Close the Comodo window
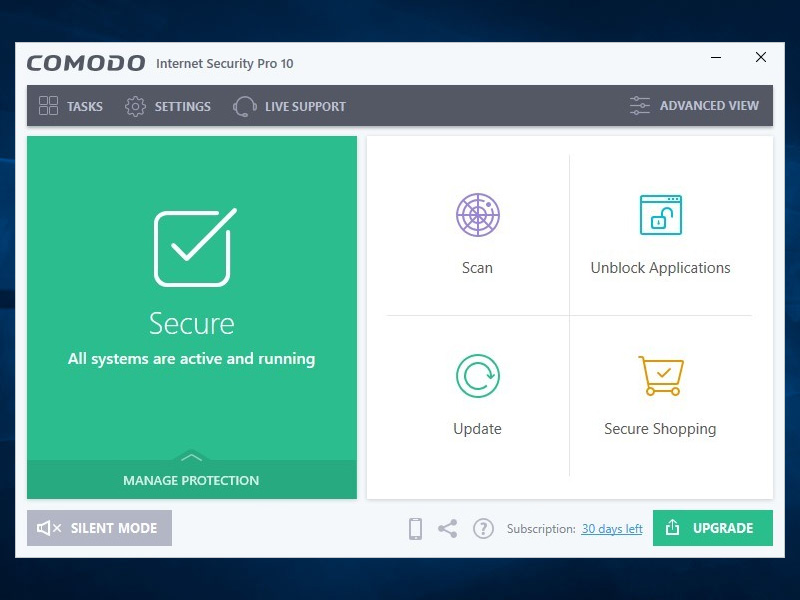 coord(761,58)
